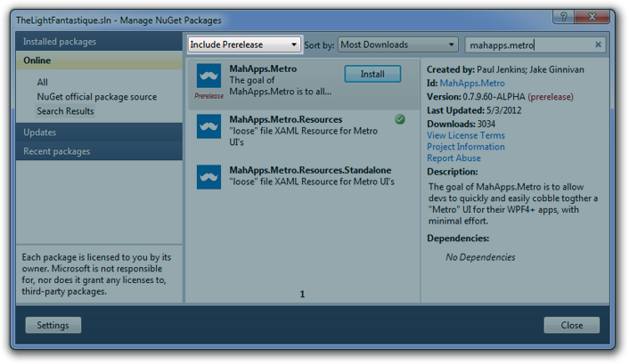Screen dimensions: 629x364
Task: Open Project Information link
Action: tap(466, 147)
